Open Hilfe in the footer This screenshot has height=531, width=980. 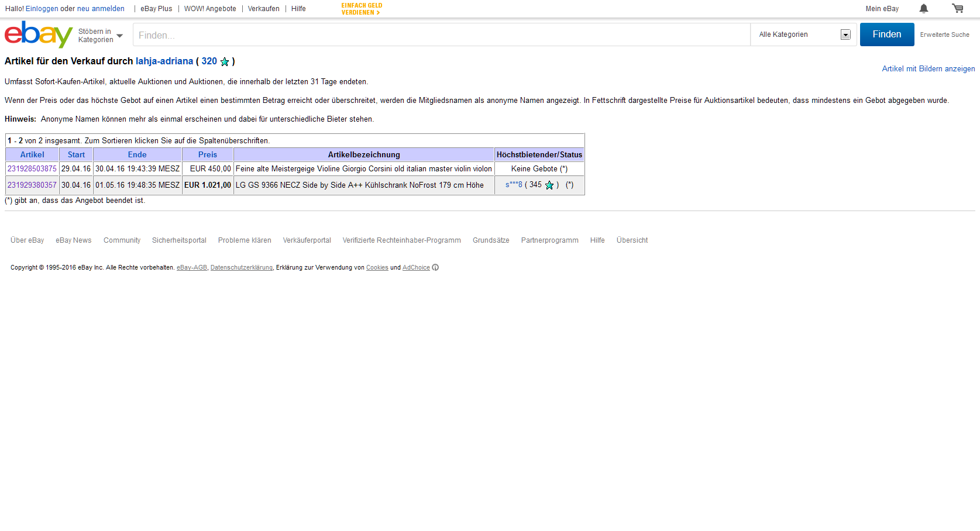coord(597,240)
